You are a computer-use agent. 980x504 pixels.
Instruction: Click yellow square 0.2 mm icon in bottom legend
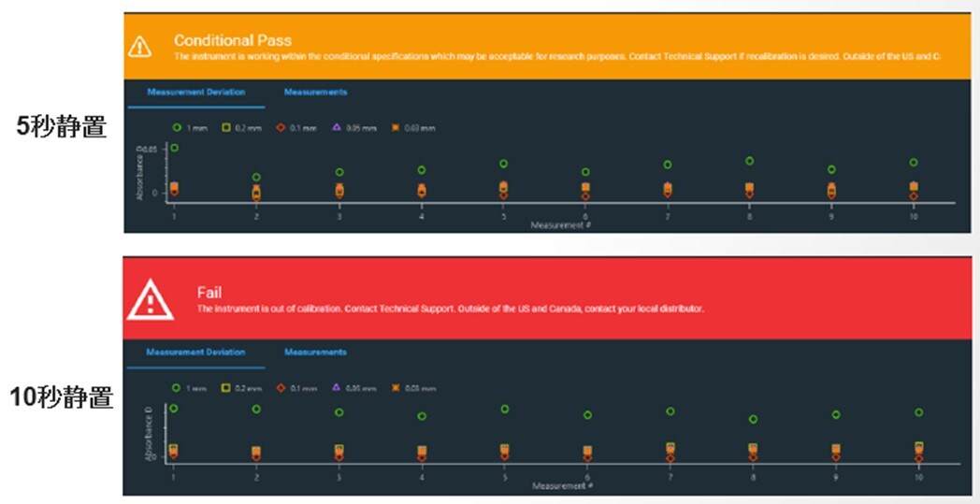pyautogui.click(x=226, y=387)
